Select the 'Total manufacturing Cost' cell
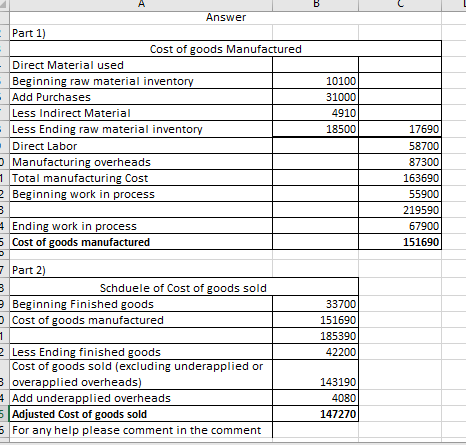The width and height of the screenshot is (466, 445). (141, 178)
